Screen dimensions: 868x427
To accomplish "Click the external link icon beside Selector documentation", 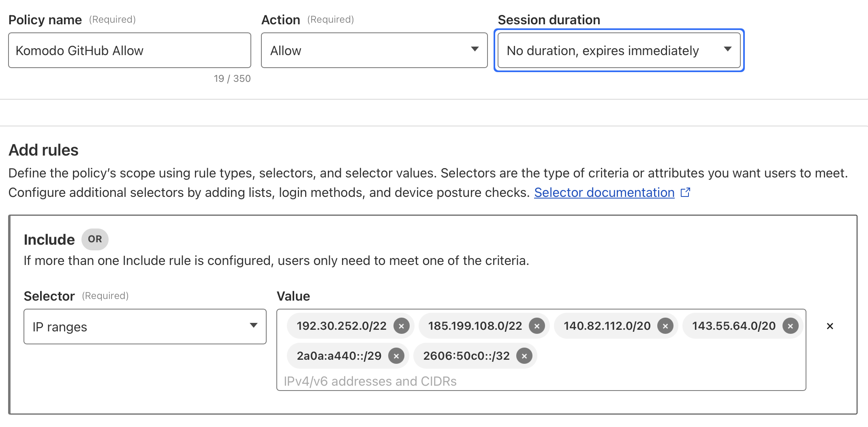I will click(x=685, y=192).
